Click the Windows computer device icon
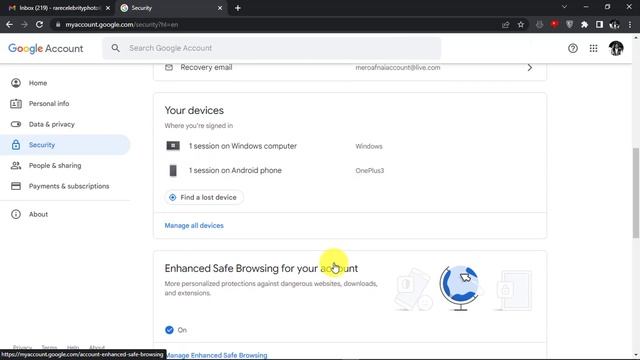This screenshot has width=640, height=360. pos(173,146)
